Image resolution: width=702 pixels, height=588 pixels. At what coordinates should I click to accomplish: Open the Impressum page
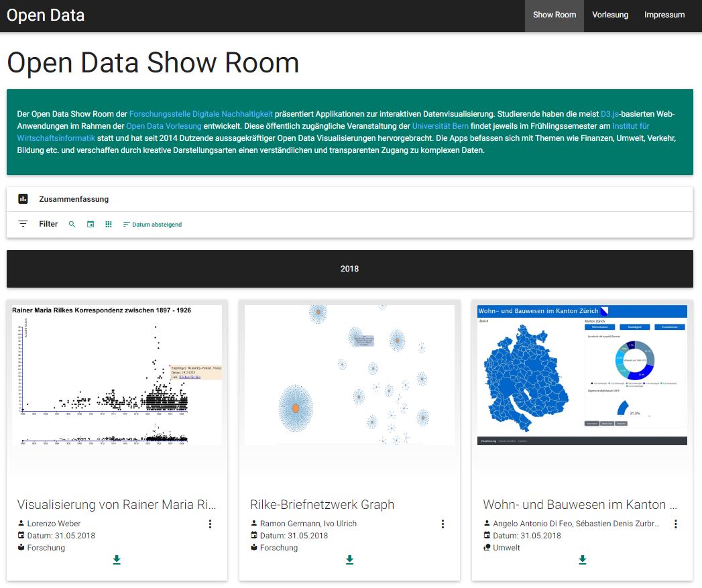click(664, 15)
